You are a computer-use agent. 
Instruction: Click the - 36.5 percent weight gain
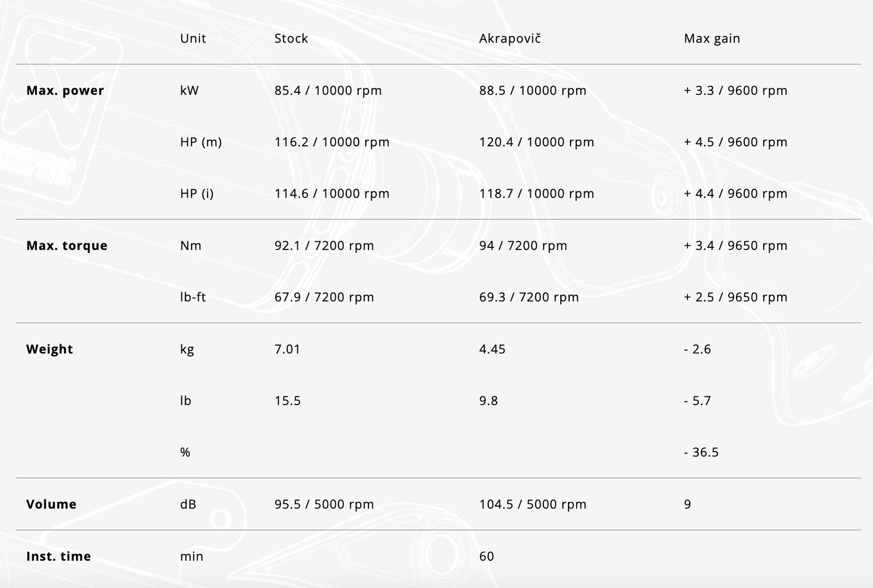point(701,452)
